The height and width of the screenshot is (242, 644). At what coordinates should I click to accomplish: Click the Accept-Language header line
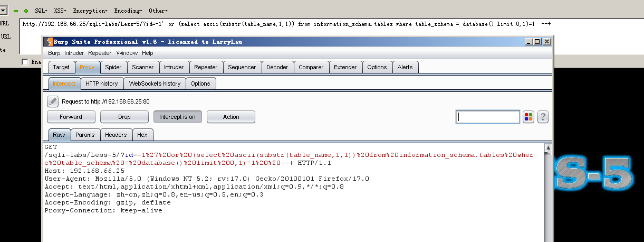point(154,194)
